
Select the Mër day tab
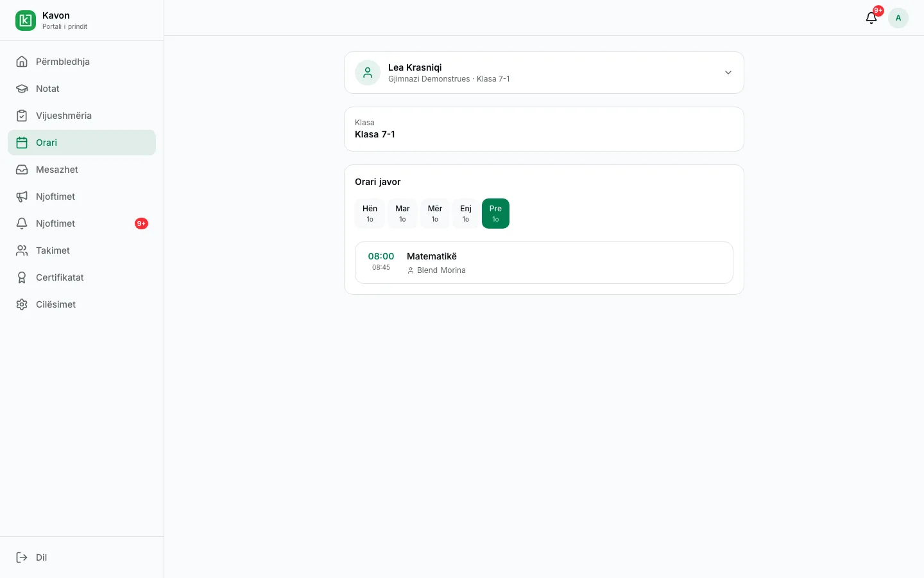(x=435, y=213)
